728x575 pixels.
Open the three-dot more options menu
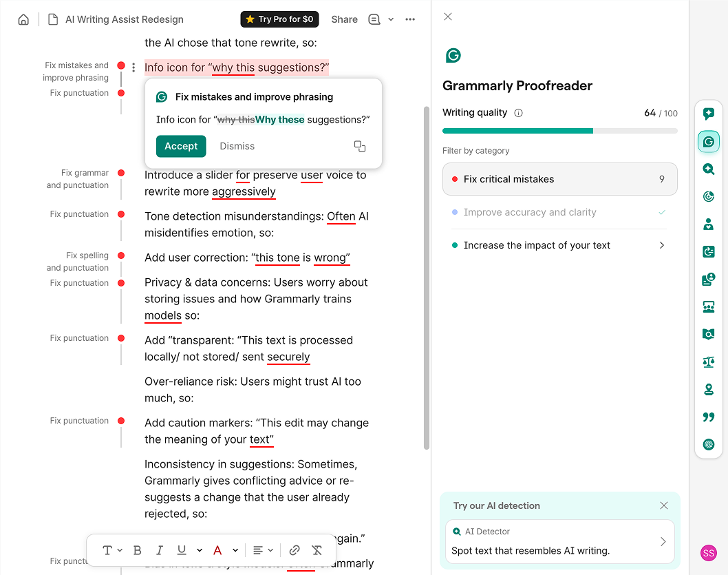pos(410,19)
